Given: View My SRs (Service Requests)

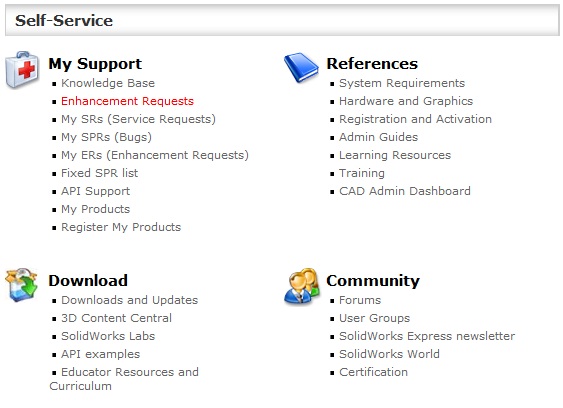Looking at the screenshot, I should point(138,119).
